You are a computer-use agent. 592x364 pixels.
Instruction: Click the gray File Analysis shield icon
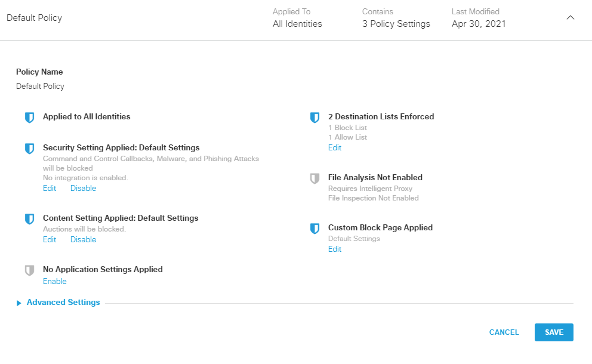pos(314,178)
